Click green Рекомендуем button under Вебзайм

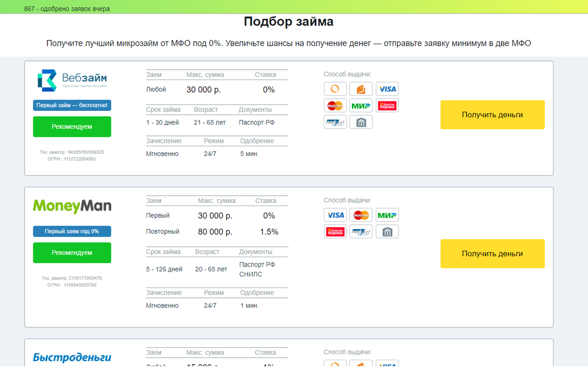click(72, 127)
